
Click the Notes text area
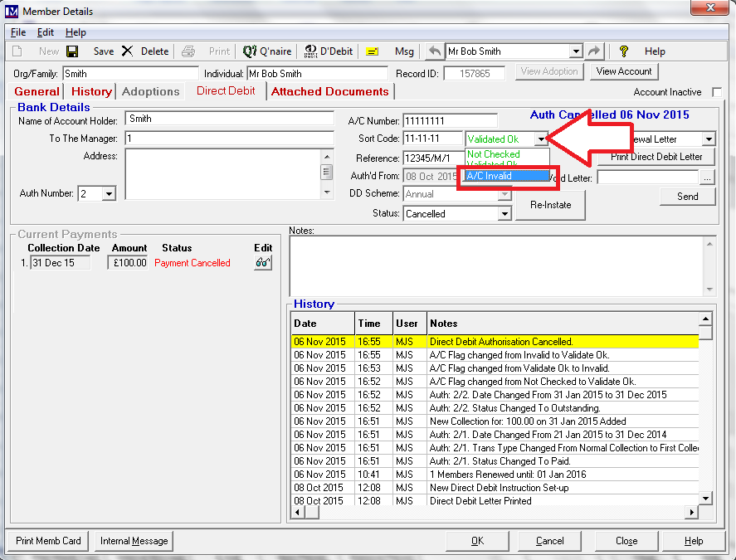coord(496,265)
